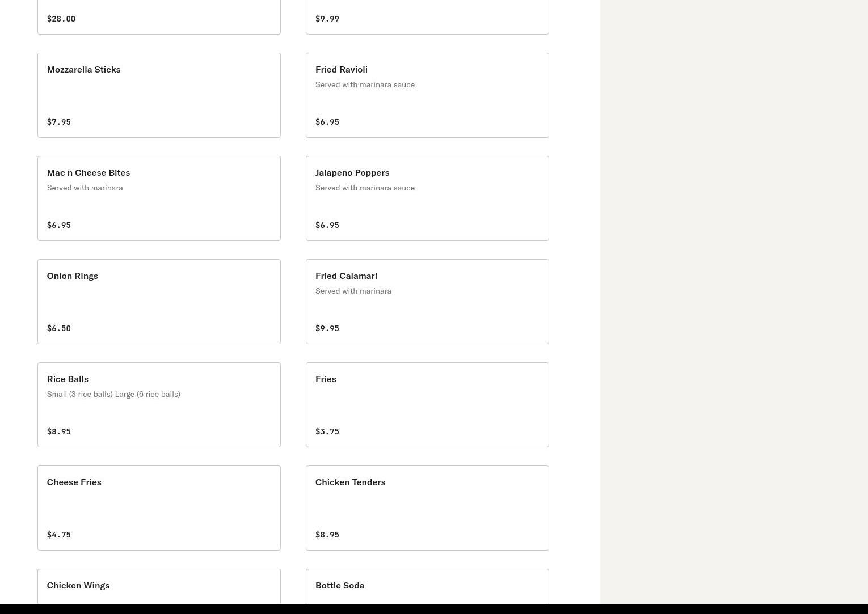The width and height of the screenshot is (868, 614).
Task: Click the "$28.00" price text
Action: click(x=61, y=19)
